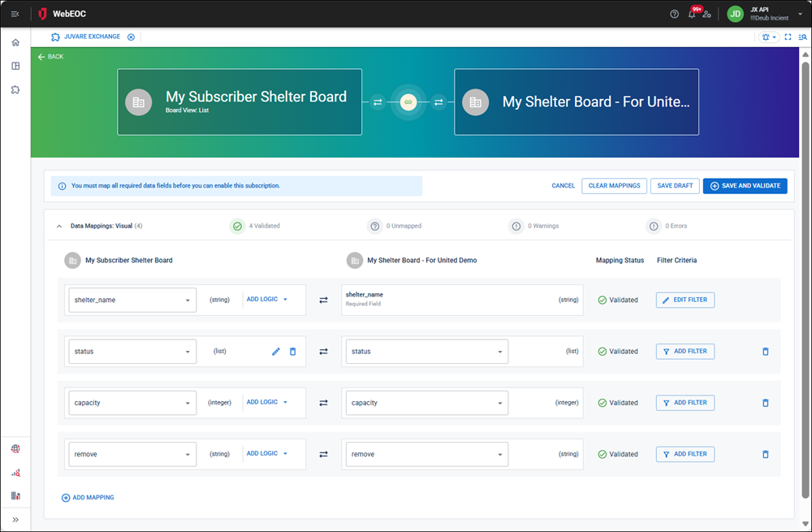Click the info icon in blue notice

pos(63,186)
